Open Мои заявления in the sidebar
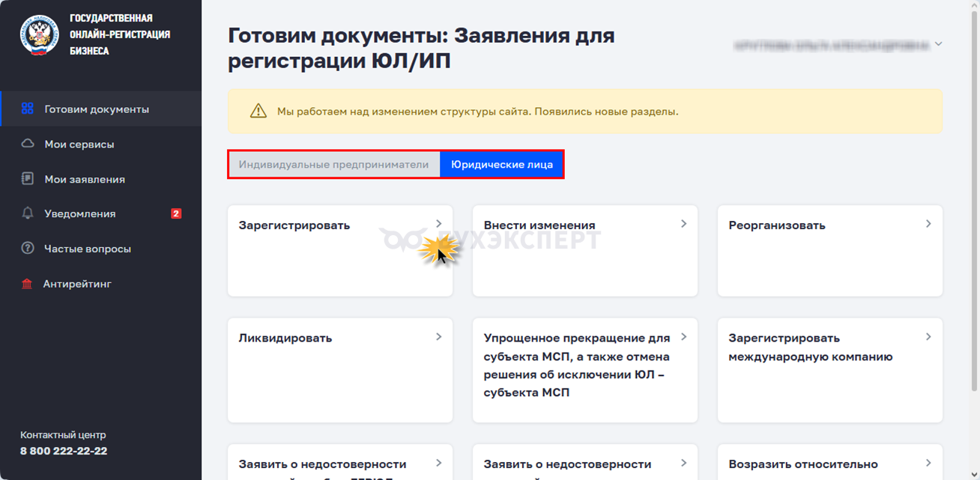 click(85, 179)
